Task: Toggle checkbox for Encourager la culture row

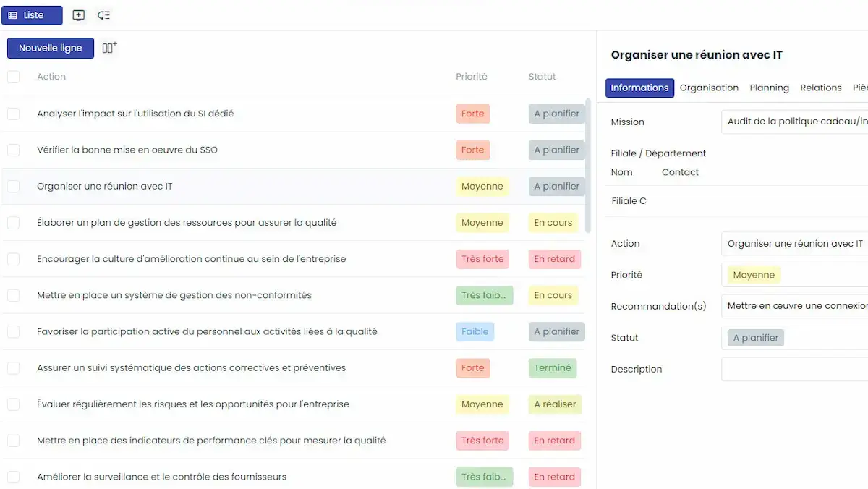Action: click(13, 259)
